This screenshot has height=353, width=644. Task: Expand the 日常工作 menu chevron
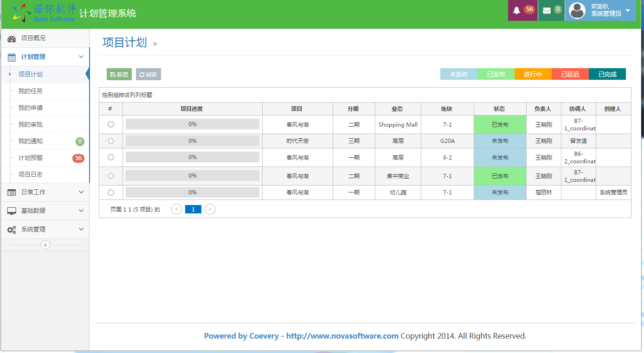coord(81,192)
